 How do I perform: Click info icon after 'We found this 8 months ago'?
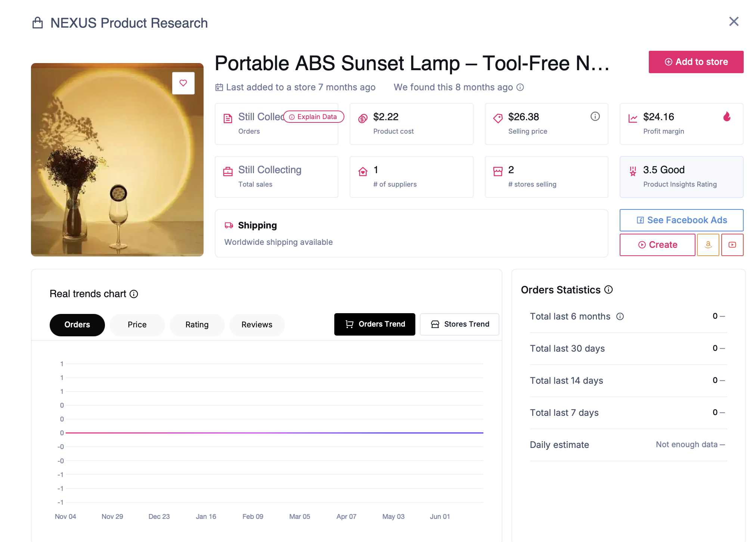[x=520, y=87]
